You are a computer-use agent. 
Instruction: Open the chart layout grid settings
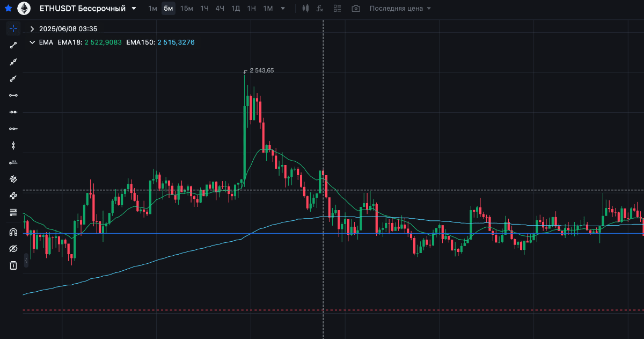[x=337, y=9]
